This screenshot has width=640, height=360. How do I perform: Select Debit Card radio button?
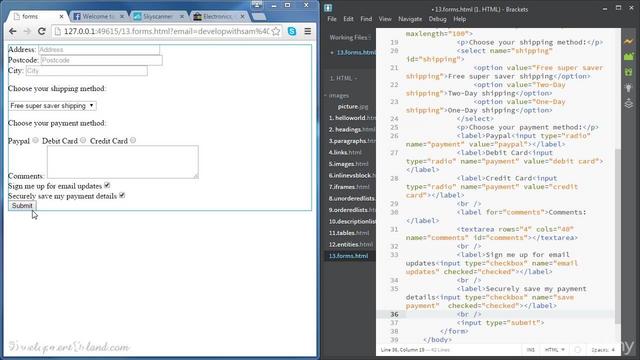coord(83,140)
